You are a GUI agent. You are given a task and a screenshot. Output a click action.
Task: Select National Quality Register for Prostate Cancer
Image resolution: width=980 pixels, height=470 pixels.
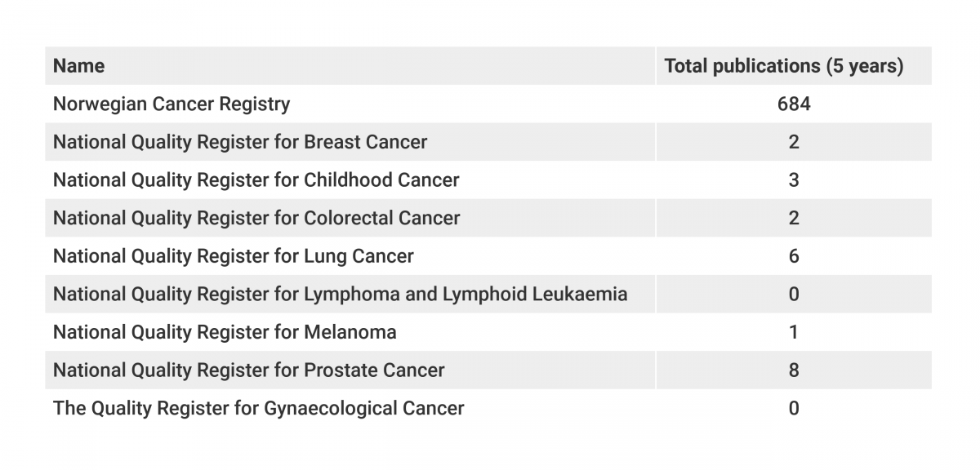pos(249,370)
